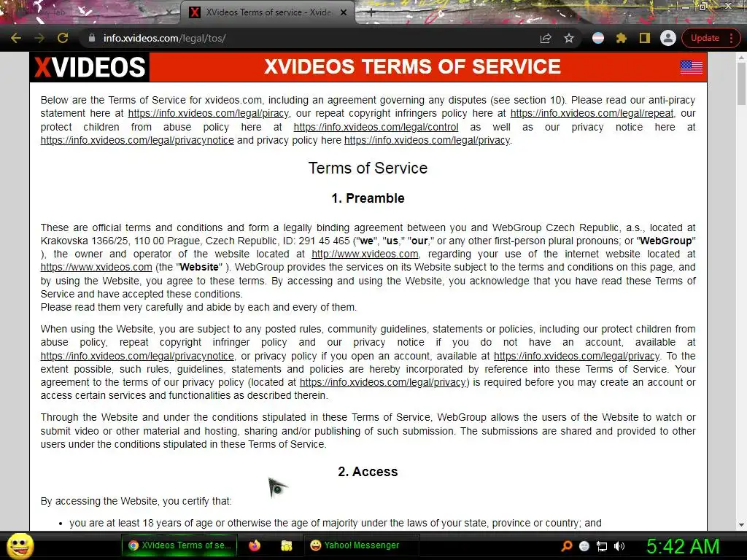The height and width of the screenshot is (560, 747).
Task: Switch to Yahoo! Messenger in the taskbar
Action: [361, 545]
